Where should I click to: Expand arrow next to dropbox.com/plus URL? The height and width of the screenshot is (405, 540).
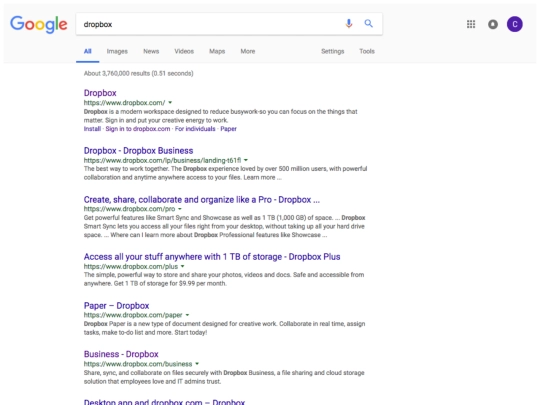183,266
